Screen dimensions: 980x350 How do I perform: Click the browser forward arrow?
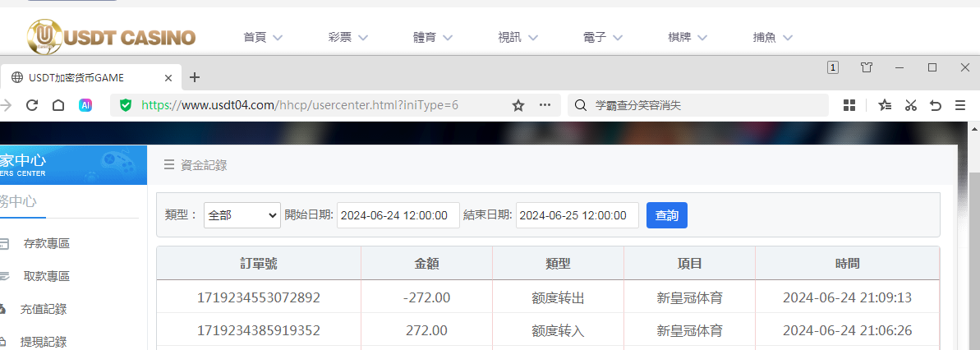pos(7,105)
